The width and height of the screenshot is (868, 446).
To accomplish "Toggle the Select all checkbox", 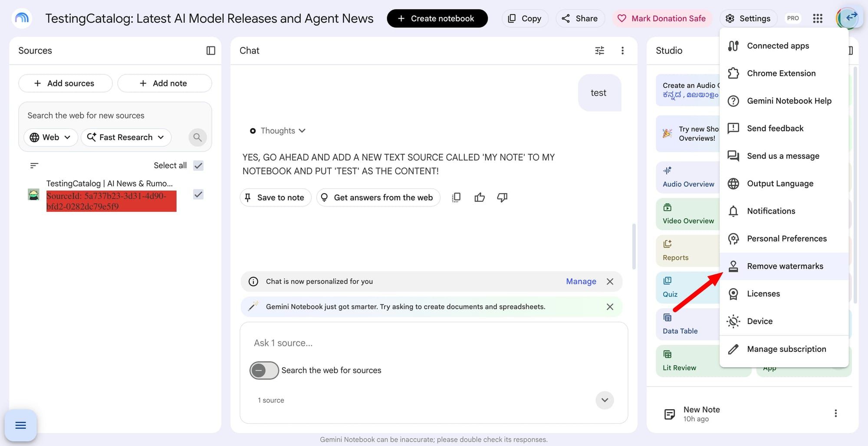I will point(198,165).
